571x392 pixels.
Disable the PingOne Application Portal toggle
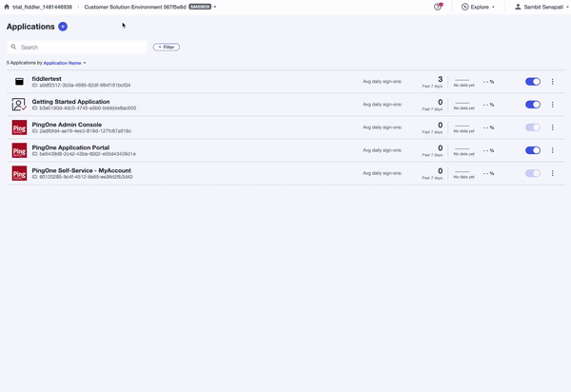[x=533, y=150]
